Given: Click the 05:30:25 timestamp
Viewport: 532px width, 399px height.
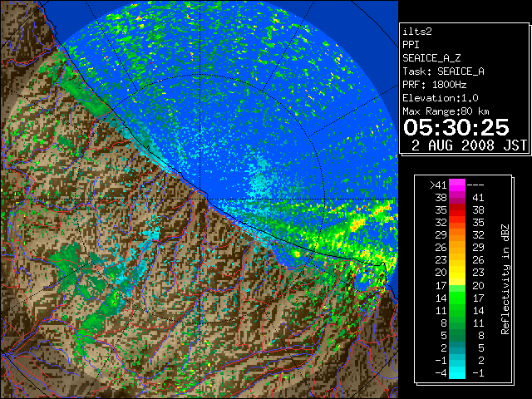Looking at the screenshot, I should 456,127.
